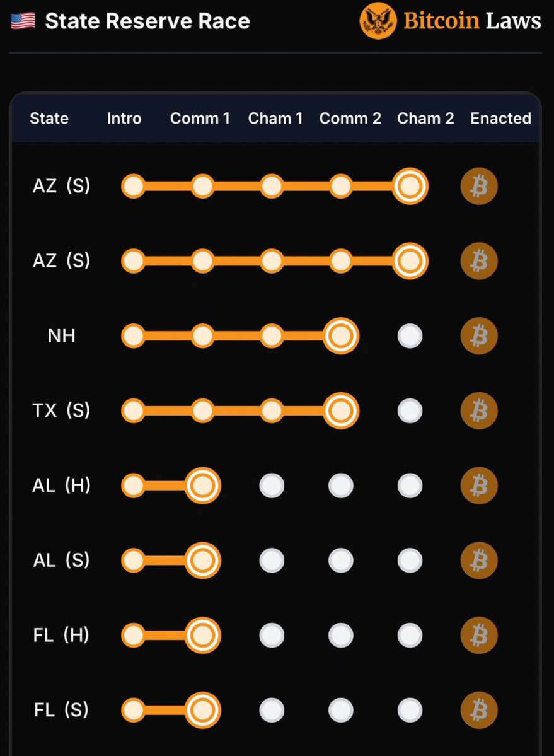Click the Enacted bitcoin icon in the FL (S) row
Image resolution: width=554 pixels, height=756 pixels.
pos(479,710)
